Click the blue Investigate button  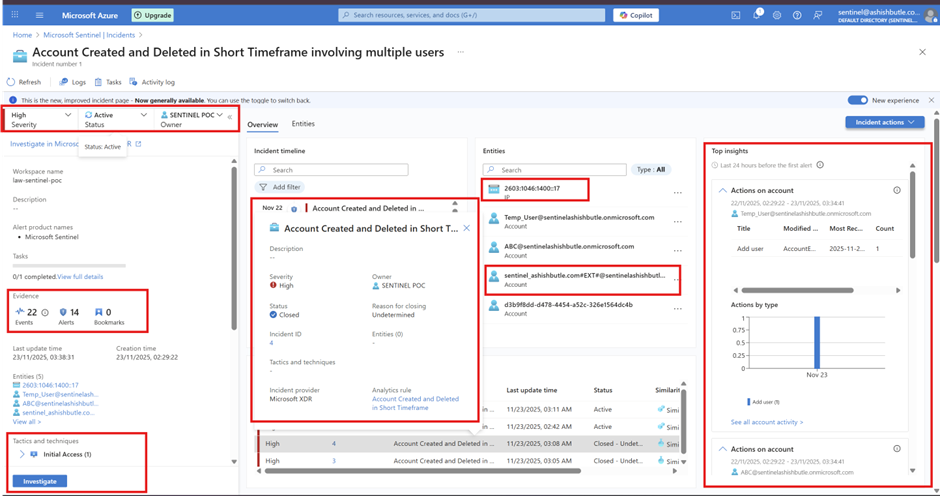[40, 481]
